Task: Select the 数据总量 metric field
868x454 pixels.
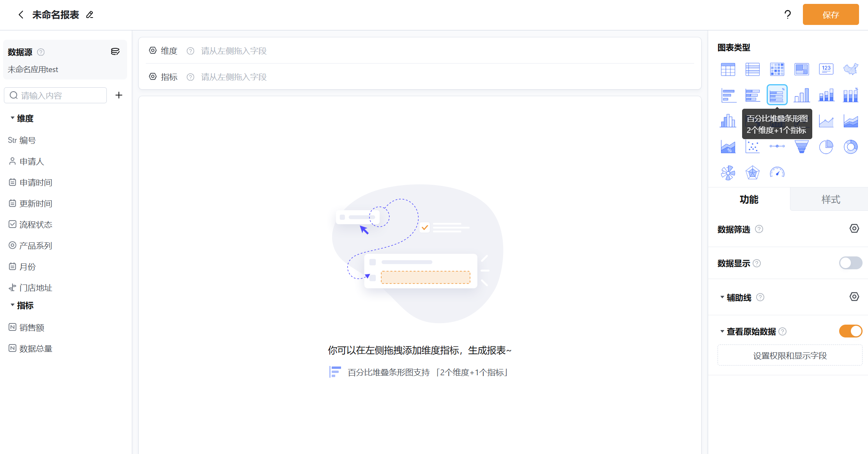Action: tap(30, 348)
